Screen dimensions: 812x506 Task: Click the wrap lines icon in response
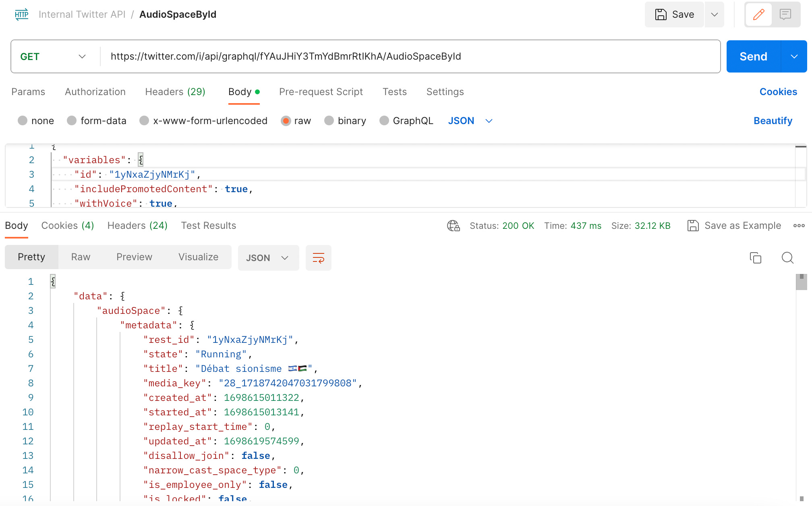(318, 258)
